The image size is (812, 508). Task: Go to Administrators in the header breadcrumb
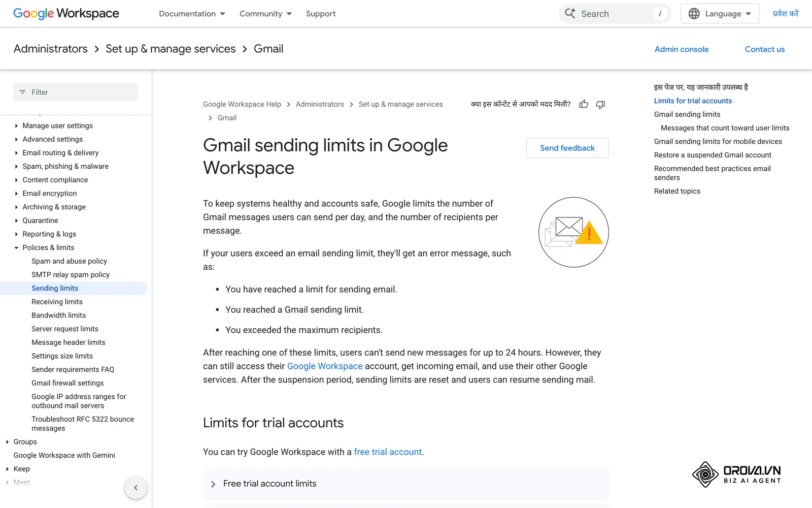51,49
